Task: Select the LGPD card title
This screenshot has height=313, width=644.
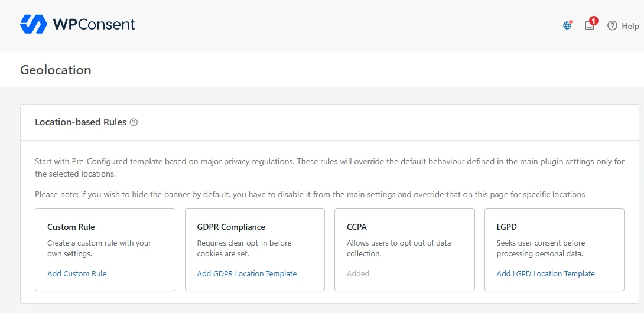Action: [x=506, y=227]
